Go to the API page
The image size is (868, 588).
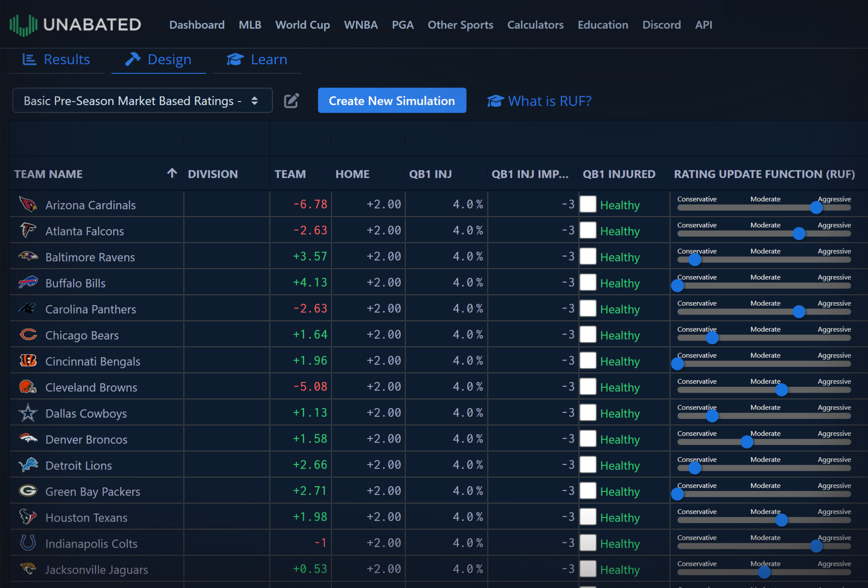click(703, 25)
